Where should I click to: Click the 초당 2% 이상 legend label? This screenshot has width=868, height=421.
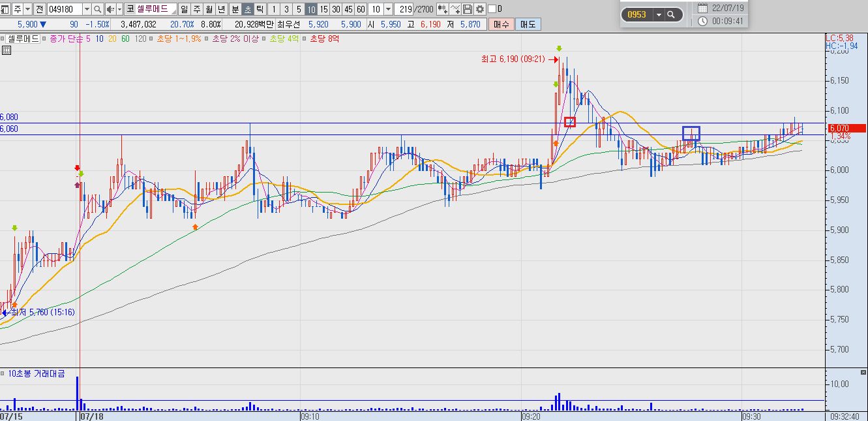(235, 39)
